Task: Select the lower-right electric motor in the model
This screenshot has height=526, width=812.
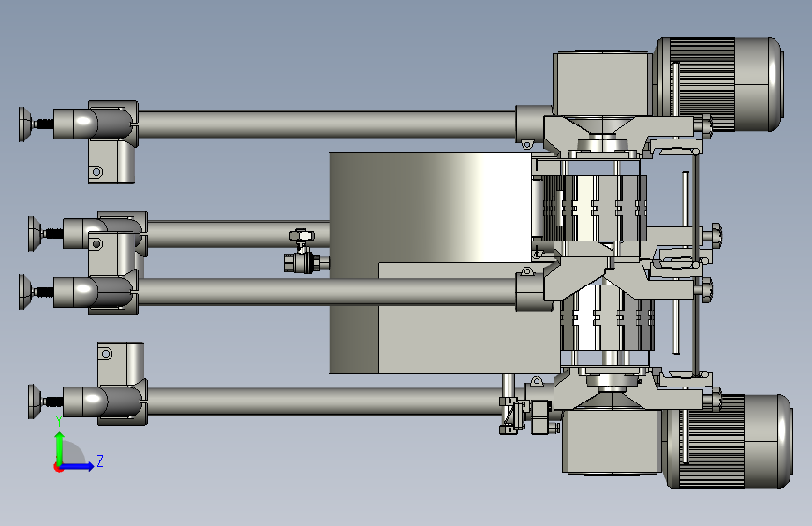Action: coord(727,441)
